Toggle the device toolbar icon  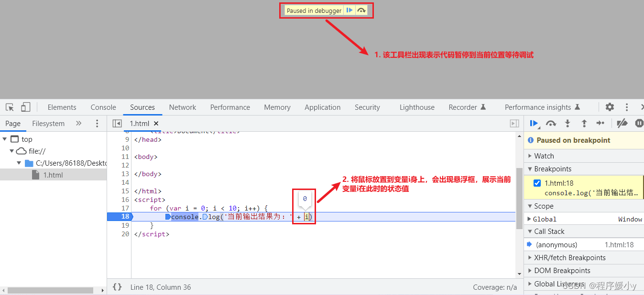[x=26, y=107]
